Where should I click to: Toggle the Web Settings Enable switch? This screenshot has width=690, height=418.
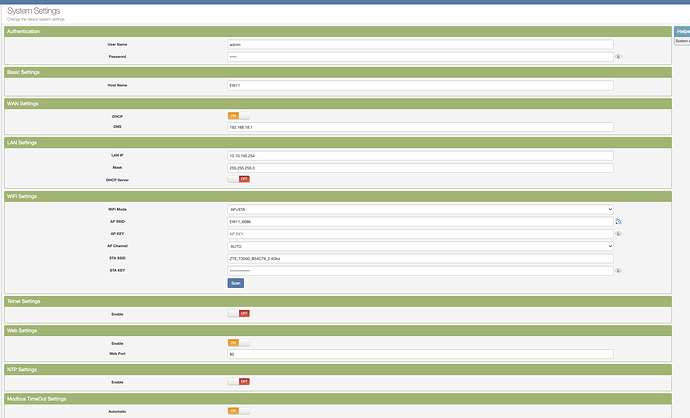pos(239,343)
